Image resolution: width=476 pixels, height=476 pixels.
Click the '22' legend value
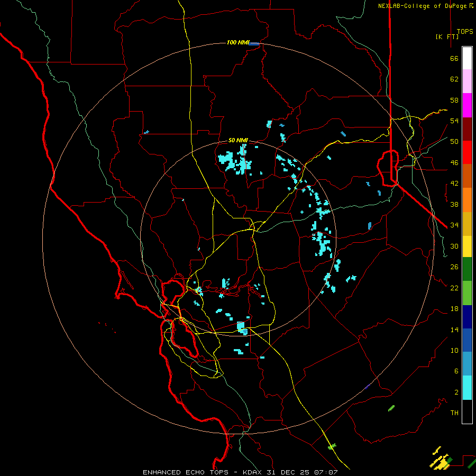coord(454,288)
